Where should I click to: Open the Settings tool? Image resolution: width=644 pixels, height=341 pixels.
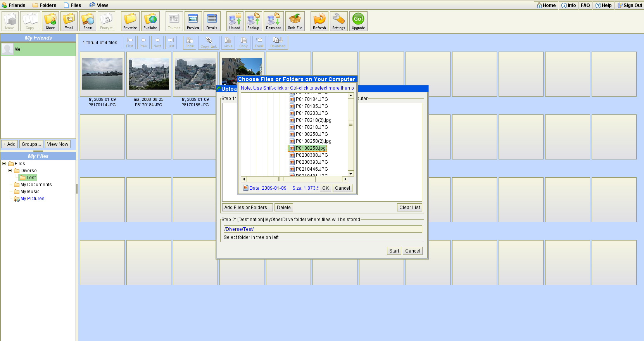pyautogui.click(x=338, y=21)
